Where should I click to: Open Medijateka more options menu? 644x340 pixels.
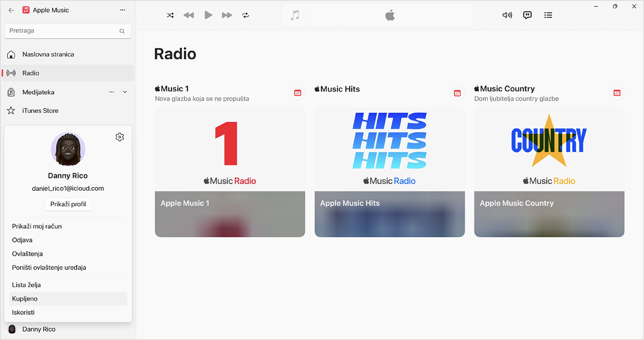pos(111,92)
